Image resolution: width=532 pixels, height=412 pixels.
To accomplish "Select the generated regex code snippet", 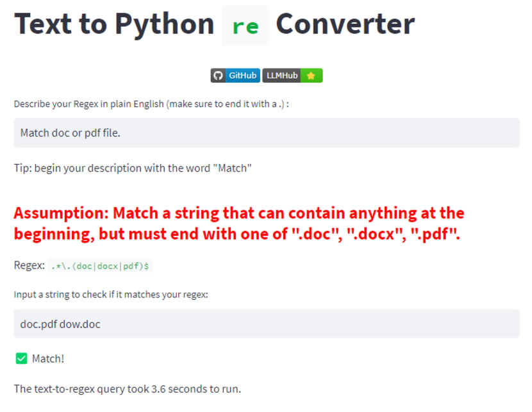I will pos(99,265).
